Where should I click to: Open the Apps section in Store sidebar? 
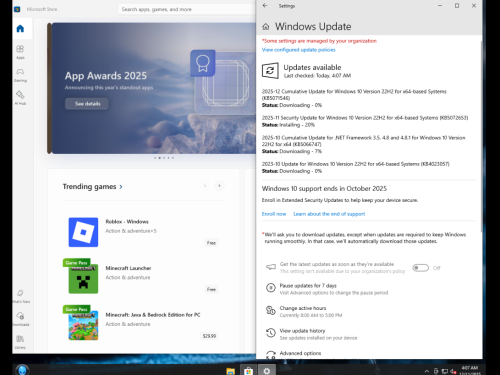[x=20, y=52]
